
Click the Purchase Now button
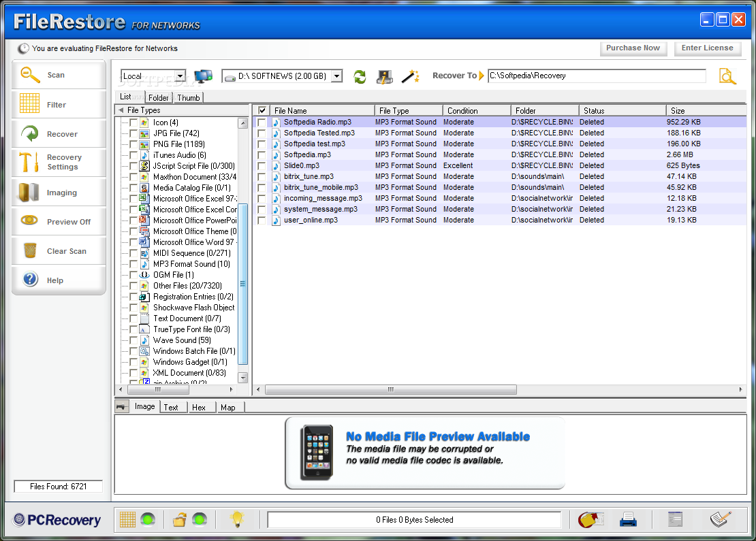(633, 48)
